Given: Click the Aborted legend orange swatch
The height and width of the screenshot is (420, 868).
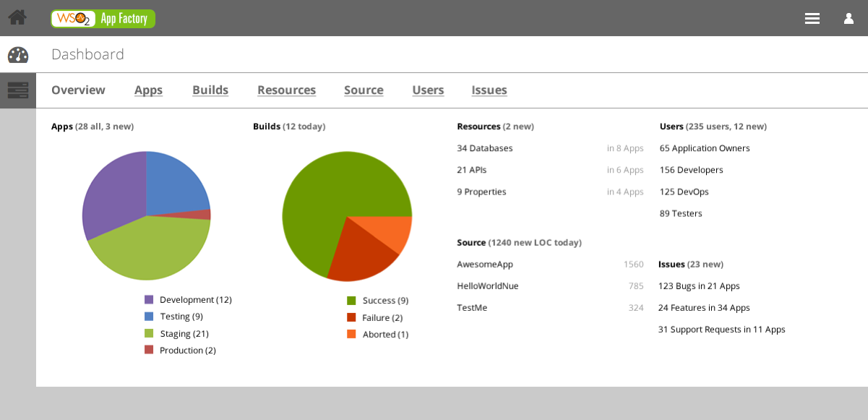Looking at the screenshot, I should 351,335.
